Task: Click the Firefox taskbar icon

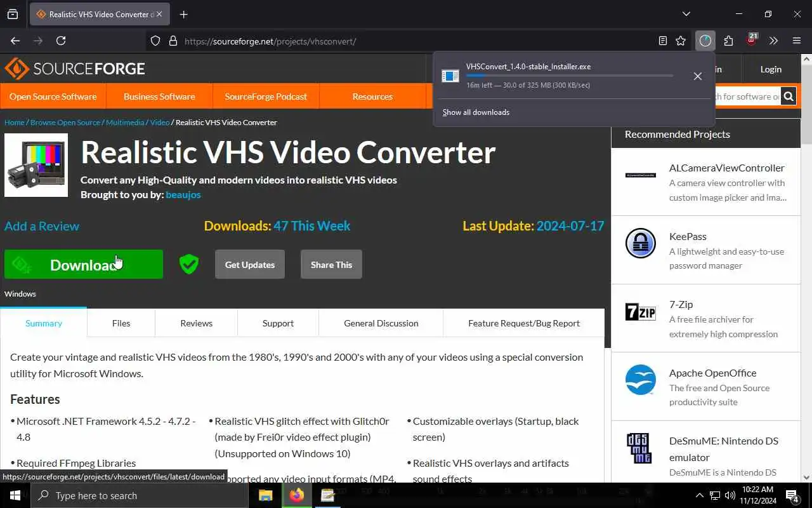Action: 296,495
